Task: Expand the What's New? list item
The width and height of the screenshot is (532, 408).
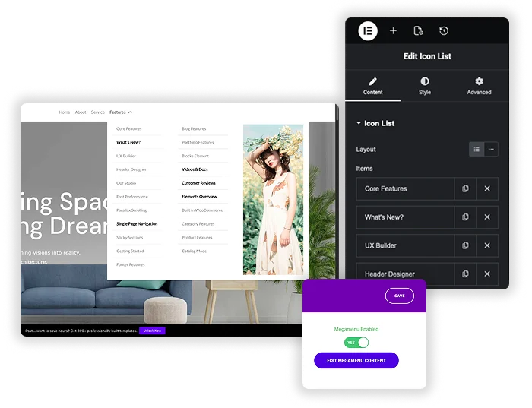Action: [x=405, y=217]
